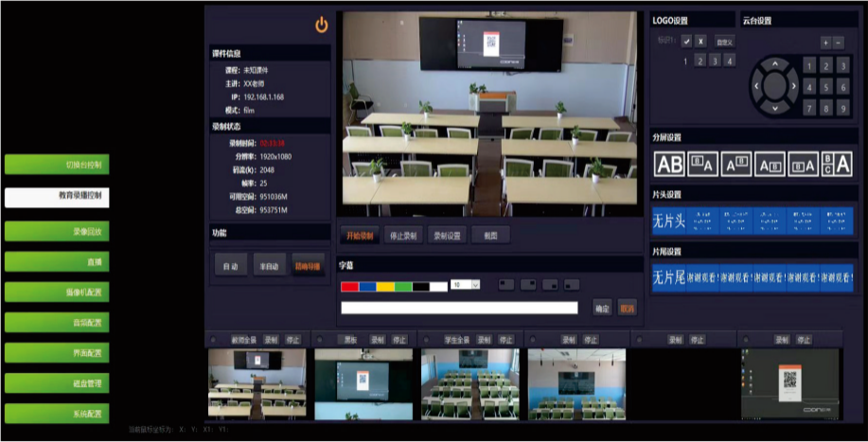
Task: Open the subtitle font size dropdown
Action: [x=475, y=284]
